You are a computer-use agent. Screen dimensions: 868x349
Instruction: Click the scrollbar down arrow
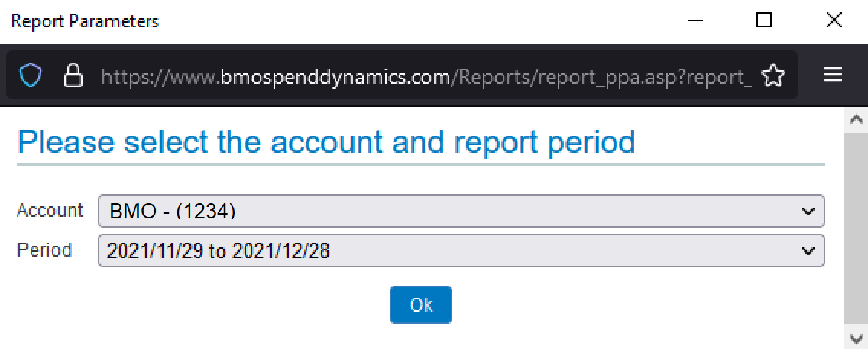[856, 337]
